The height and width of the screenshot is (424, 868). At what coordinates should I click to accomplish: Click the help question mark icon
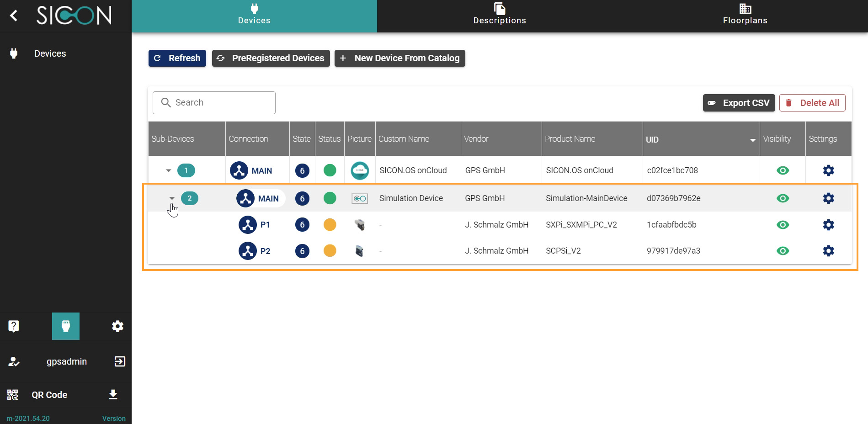click(x=14, y=326)
